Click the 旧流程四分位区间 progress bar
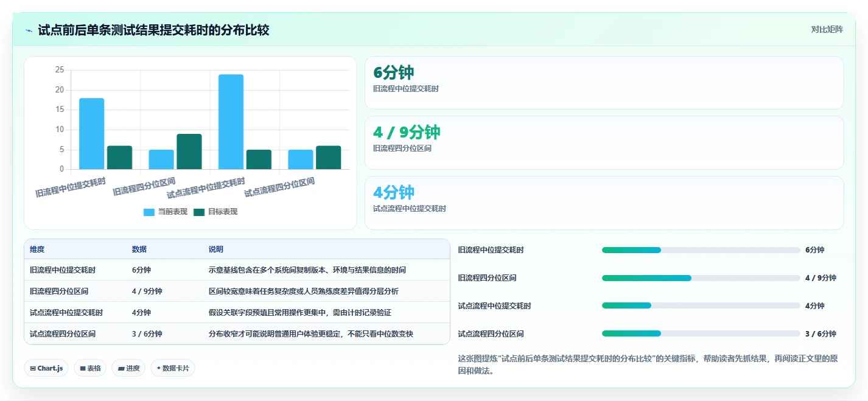 [701, 278]
